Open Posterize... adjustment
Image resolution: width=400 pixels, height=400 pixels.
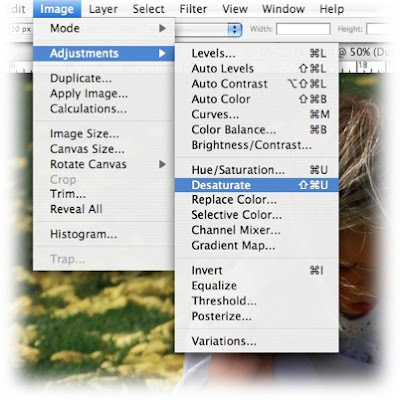pos(257,316)
